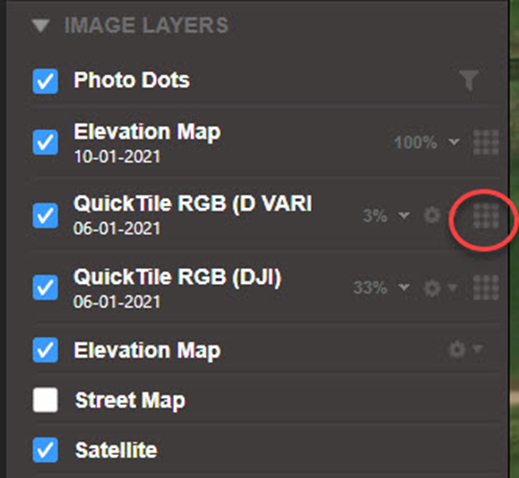Click circled grid icon on QuickTile RGB (D VARI
519x478 pixels.
click(x=486, y=216)
